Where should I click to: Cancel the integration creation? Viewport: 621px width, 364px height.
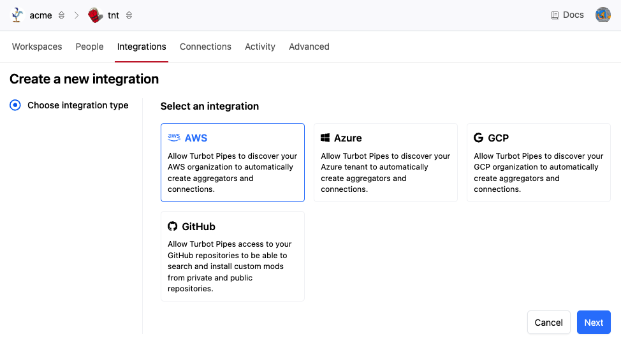click(548, 323)
